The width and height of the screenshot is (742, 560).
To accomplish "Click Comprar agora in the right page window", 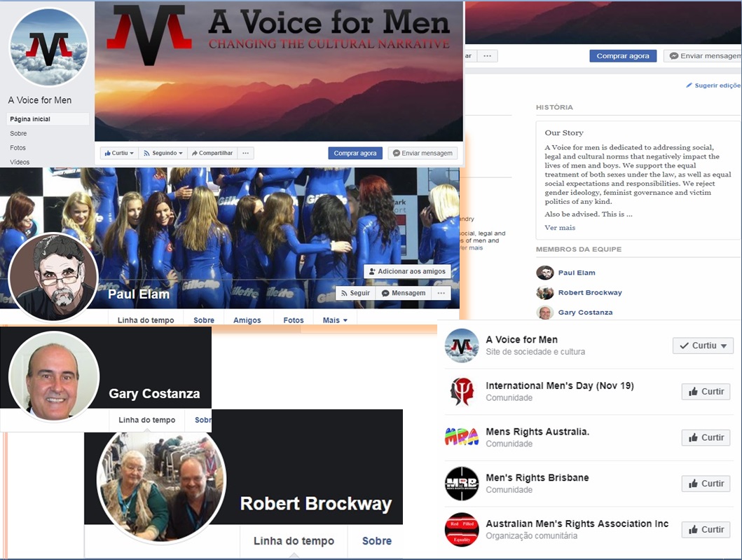I will [623, 56].
